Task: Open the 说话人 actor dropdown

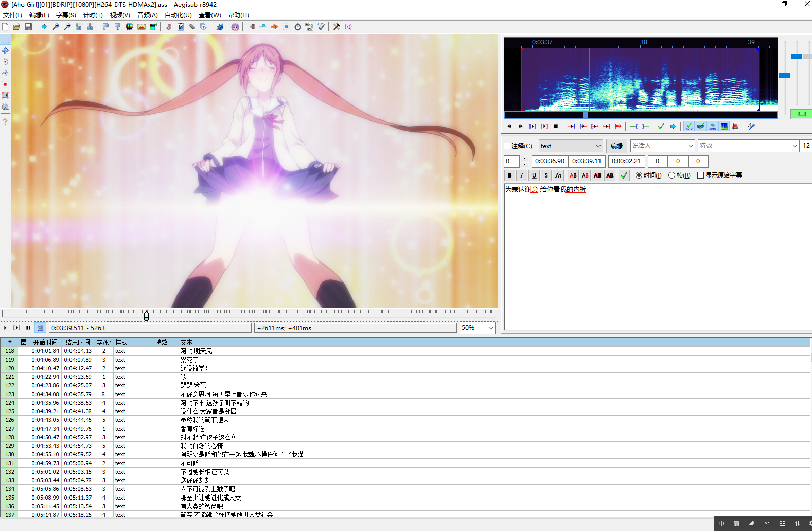Action: pyautogui.click(x=662, y=146)
